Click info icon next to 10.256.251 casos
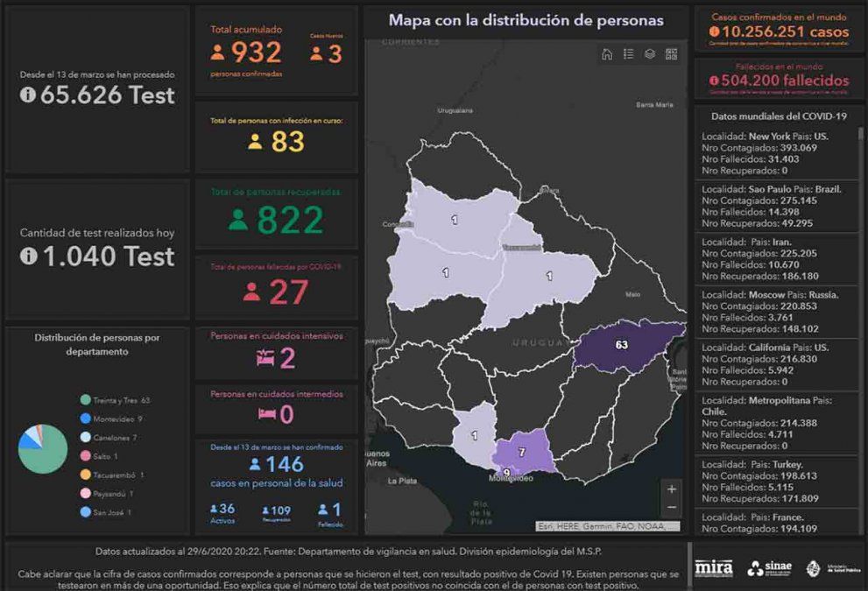This screenshot has height=591, width=868. tap(716, 32)
